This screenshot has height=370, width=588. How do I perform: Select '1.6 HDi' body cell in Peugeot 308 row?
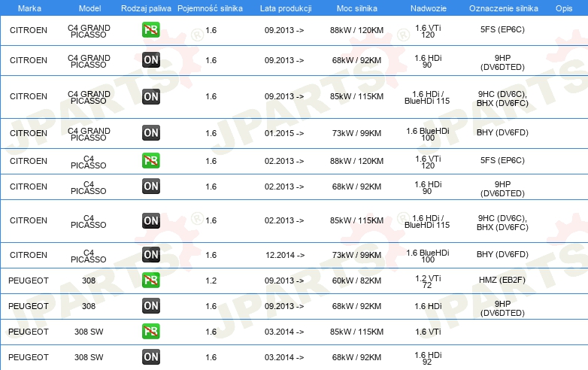(x=428, y=307)
